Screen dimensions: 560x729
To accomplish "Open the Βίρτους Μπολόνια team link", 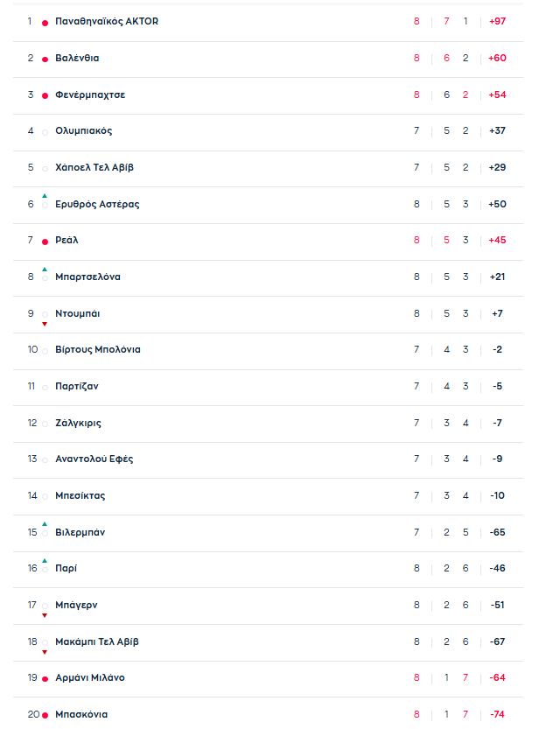I will pyautogui.click(x=98, y=350).
